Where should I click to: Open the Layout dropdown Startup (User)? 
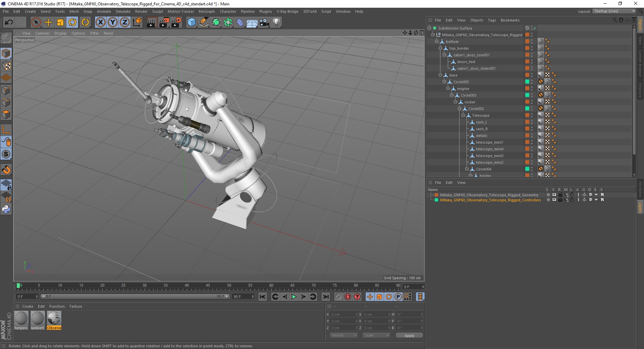(x=614, y=11)
